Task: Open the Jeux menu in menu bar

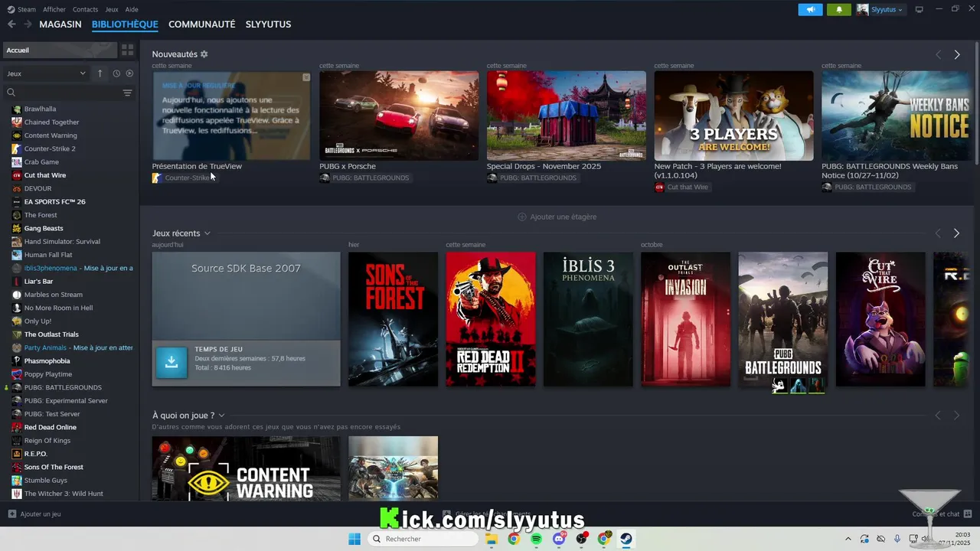Action: click(112, 9)
